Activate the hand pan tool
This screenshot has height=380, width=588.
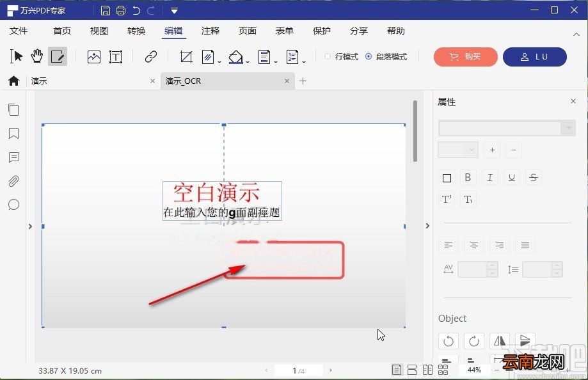pyautogui.click(x=36, y=56)
